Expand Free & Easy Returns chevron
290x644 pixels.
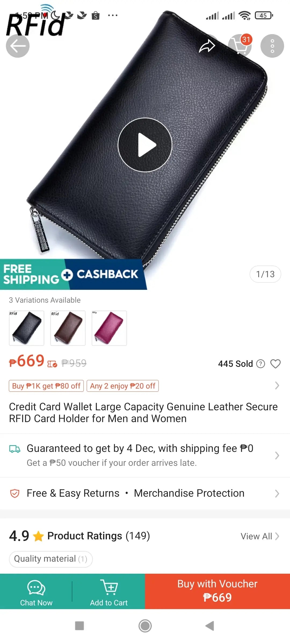(277, 493)
